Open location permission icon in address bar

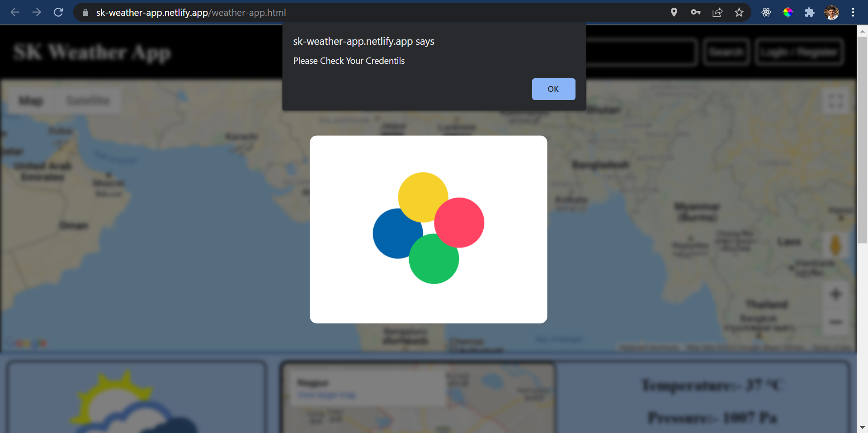[x=674, y=12]
